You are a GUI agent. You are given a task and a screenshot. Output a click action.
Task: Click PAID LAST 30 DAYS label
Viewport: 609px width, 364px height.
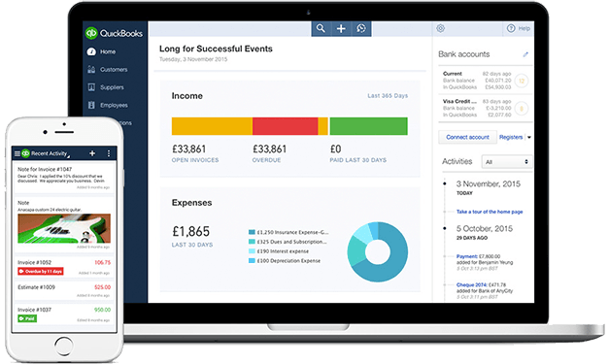(x=358, y=160)
